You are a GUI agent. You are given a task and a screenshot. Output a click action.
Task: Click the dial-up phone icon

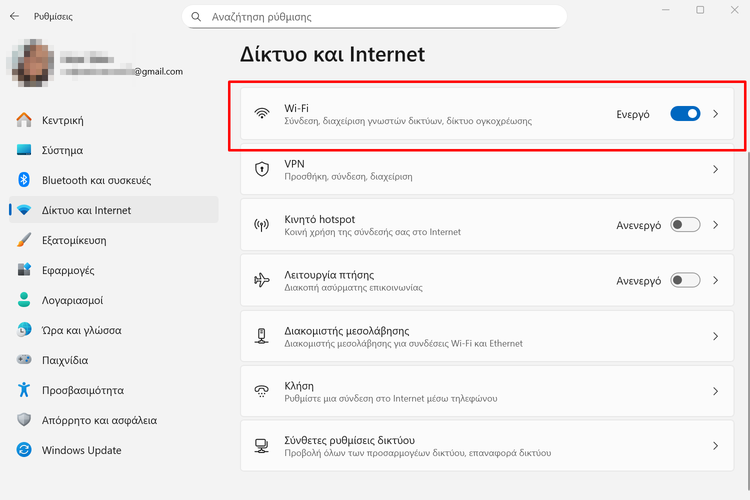coord(262,391)
